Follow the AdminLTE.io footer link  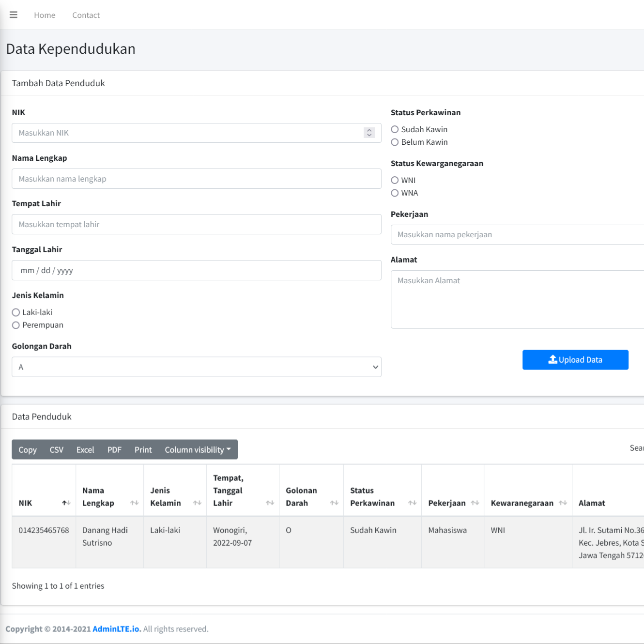(x=116, y=629)
